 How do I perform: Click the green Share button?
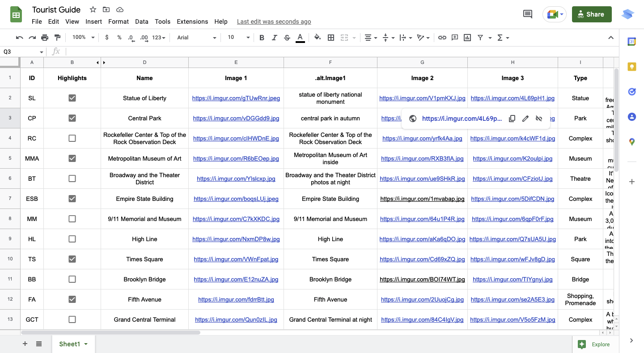pos(592,14)
